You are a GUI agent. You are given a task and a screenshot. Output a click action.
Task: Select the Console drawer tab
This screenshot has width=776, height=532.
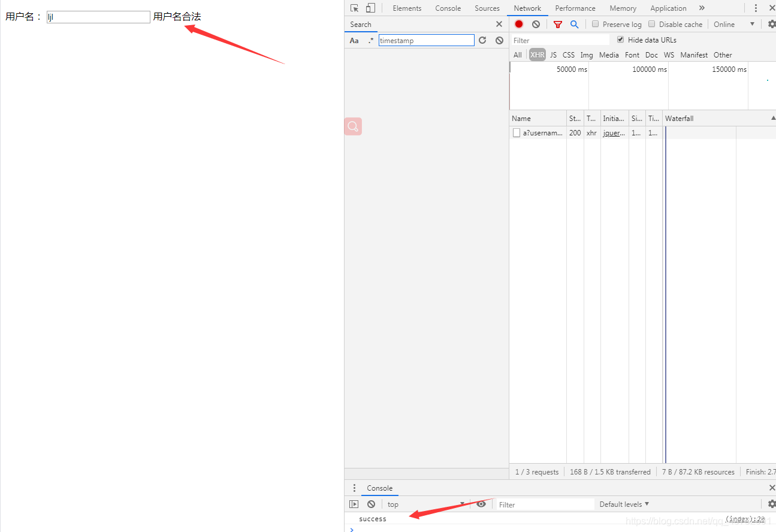380,488
